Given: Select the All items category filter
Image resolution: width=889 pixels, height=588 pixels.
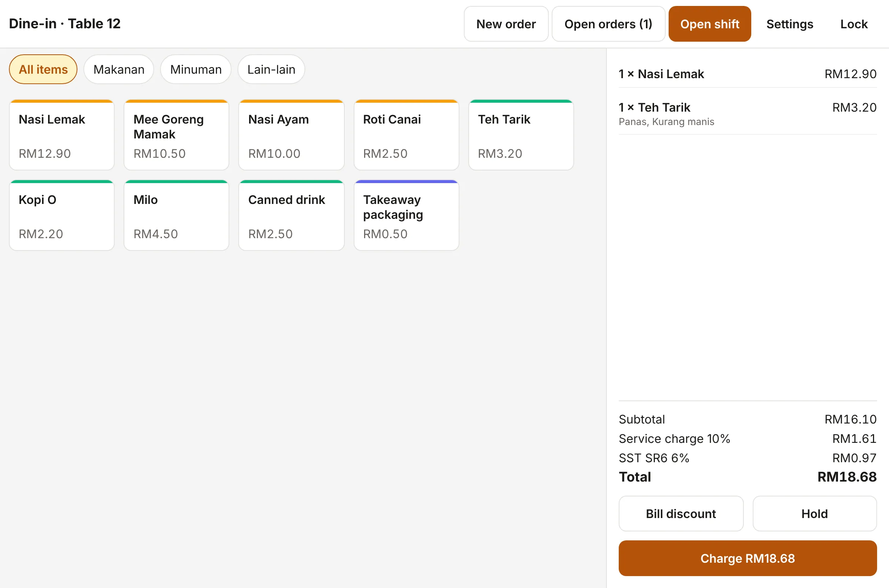Looking at the screenshot, I should tap(43, 69).
